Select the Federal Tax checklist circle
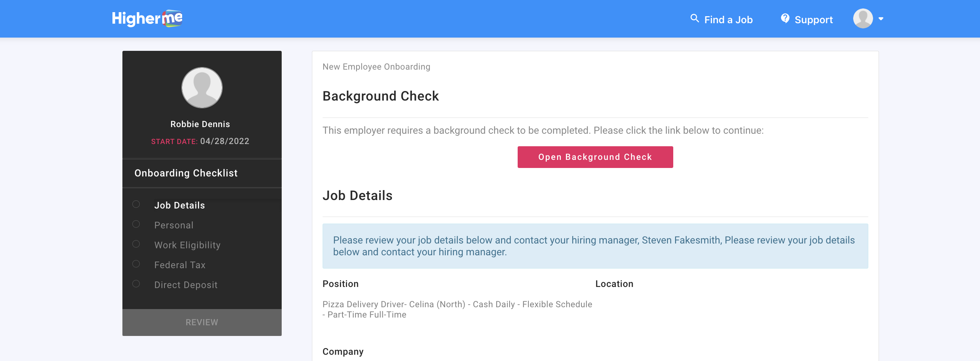 point(136,264)
